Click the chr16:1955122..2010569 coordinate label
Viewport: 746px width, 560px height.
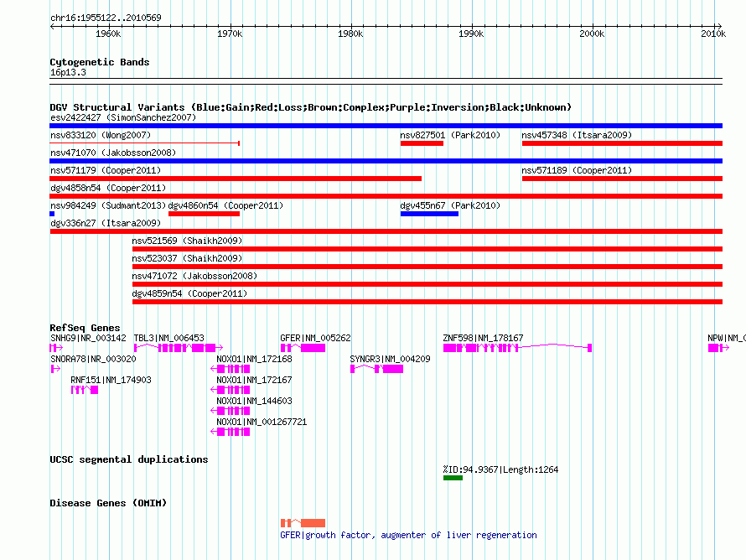click(106, 18)
